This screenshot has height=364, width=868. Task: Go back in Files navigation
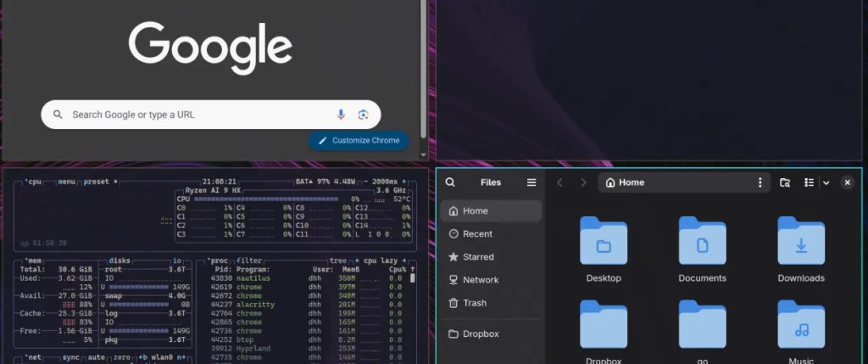point(559,182)
